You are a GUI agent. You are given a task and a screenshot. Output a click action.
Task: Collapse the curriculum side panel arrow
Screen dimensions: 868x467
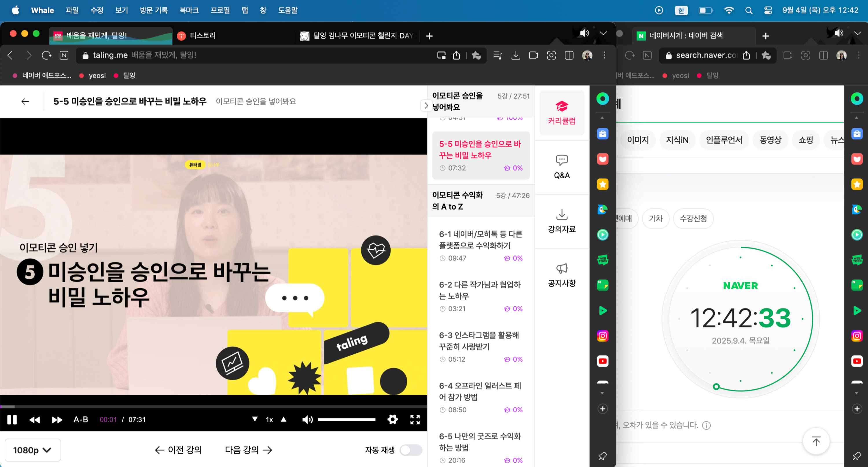[426, 106]
